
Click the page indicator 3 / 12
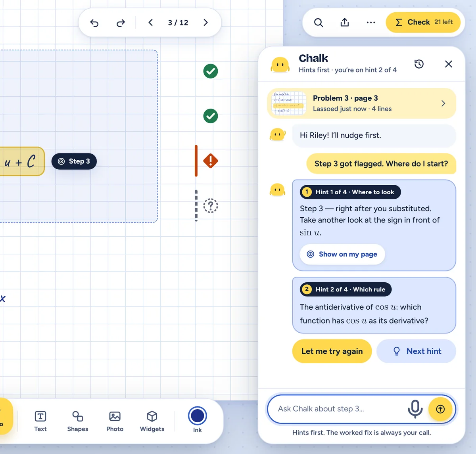[x=178, y=23]
